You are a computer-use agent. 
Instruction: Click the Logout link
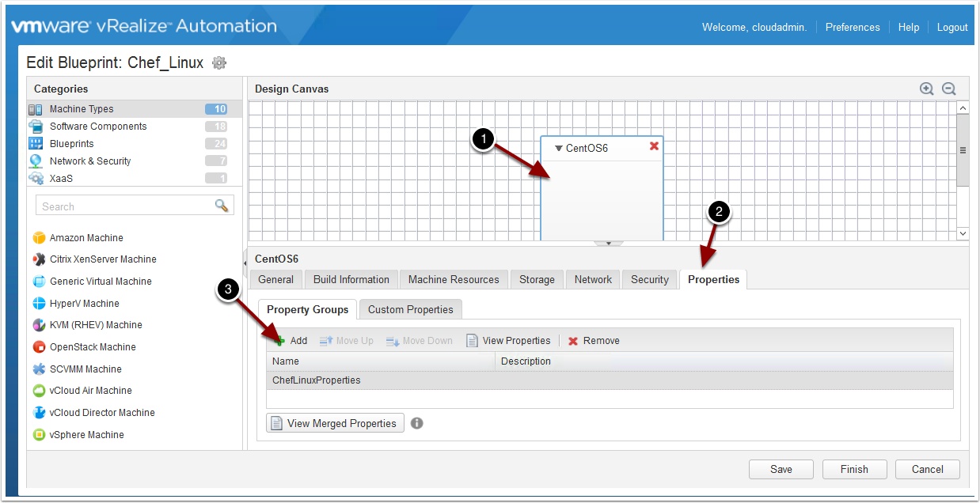(x=952, y=27)
